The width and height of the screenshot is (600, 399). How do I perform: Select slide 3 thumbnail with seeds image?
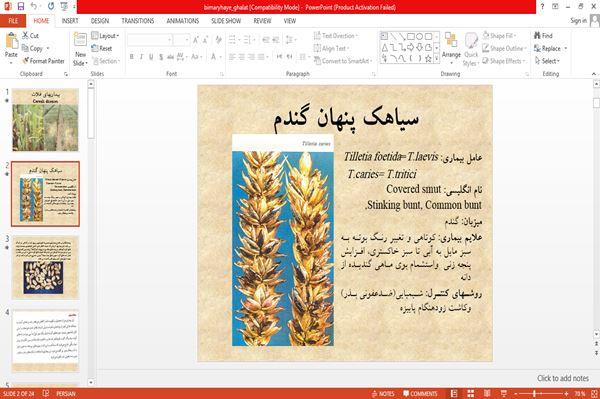click(45, 267)
